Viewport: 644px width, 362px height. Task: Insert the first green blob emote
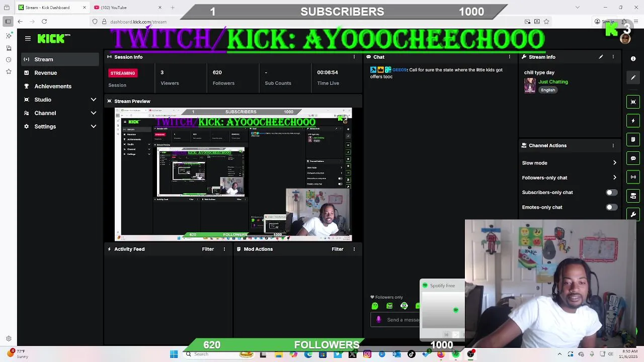click(x=375, y=306)
